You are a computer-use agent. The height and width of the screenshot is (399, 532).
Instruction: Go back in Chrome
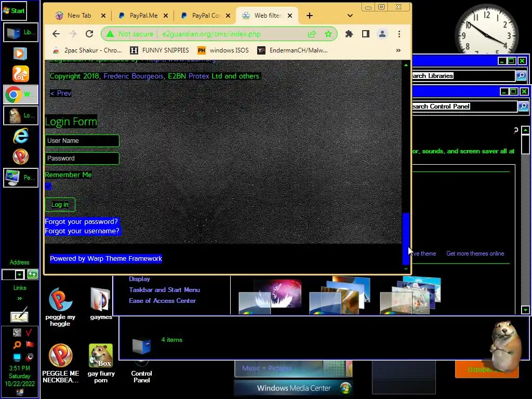(56, 34)
